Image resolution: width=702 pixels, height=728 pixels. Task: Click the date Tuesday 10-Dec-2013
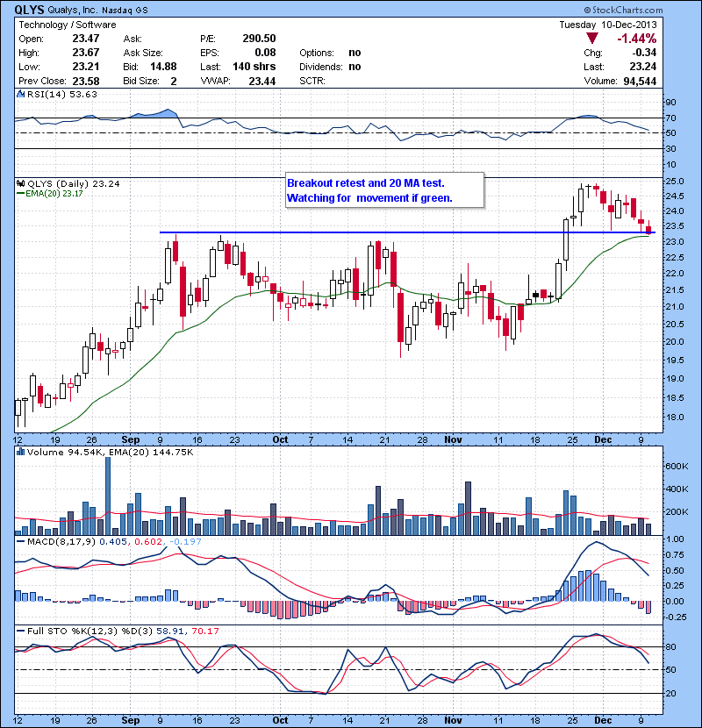click(608, 25)
